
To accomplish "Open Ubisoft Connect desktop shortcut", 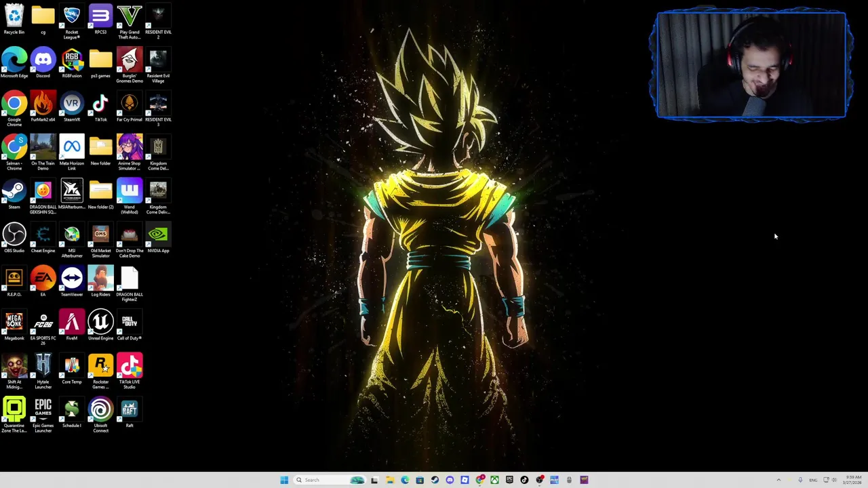I will [x=100, y=415].
